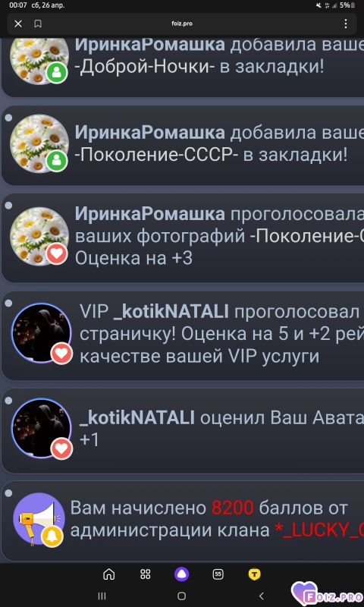Tap the foiz.pro address bar
The image size is (364, 607).
(x=182, y=24)
